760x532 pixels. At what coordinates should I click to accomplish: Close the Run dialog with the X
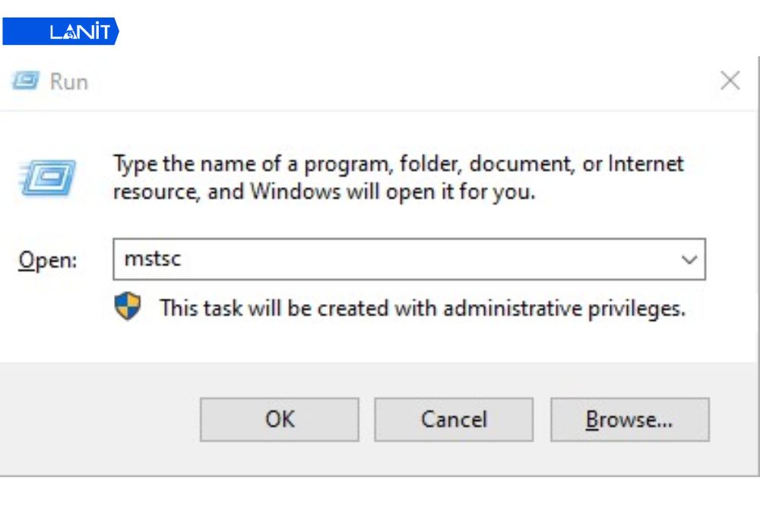(730, 80)
